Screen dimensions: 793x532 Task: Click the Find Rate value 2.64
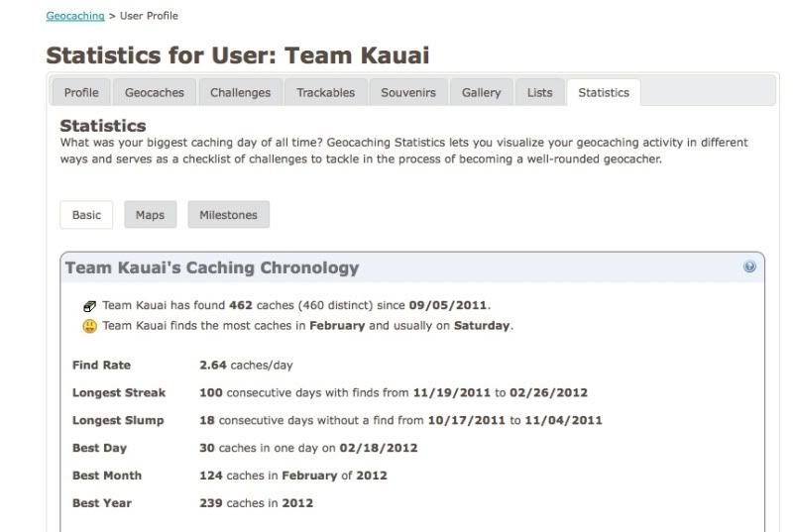213,366
